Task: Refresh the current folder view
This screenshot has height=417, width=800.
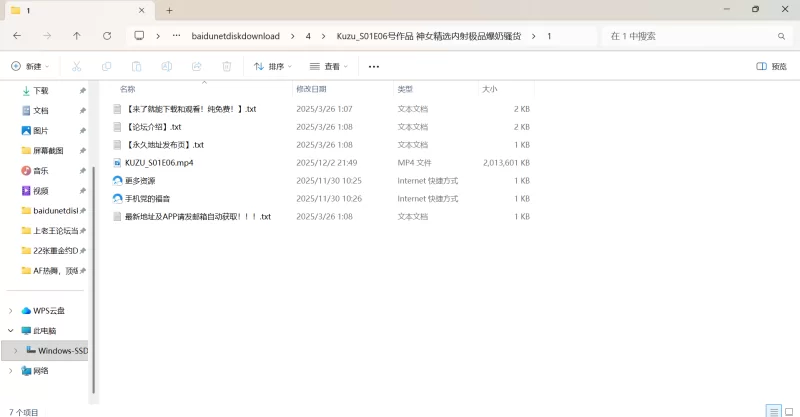Action: (107, 36)
